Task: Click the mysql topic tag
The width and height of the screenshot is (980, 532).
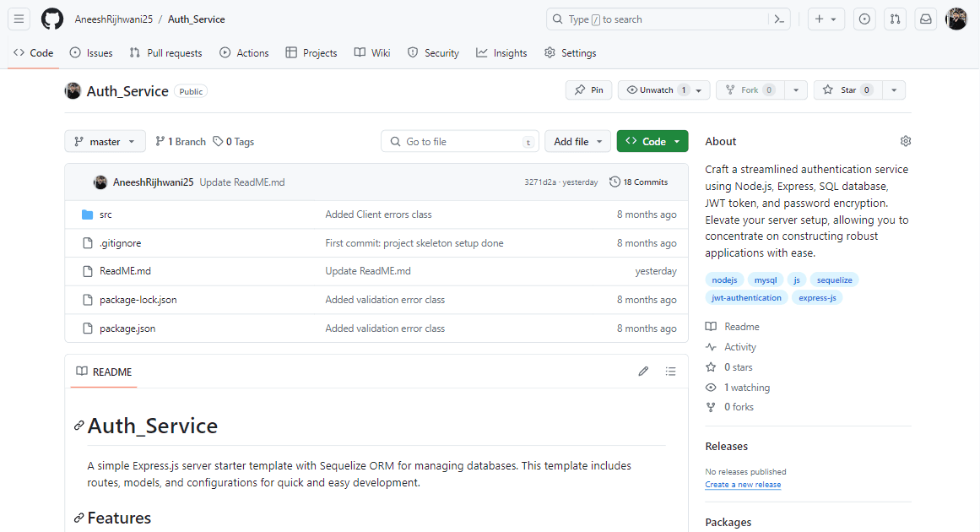Action: tap(766, 280)
